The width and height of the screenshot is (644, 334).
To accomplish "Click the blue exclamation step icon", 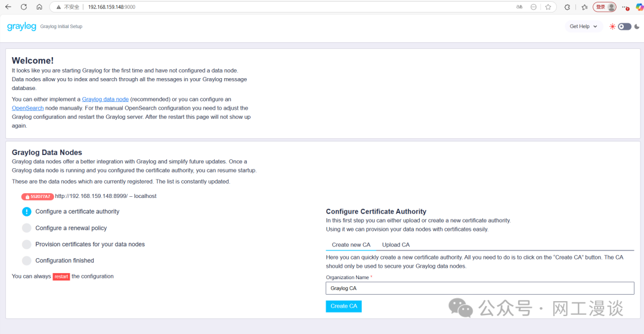I will (x=27, y=212).
